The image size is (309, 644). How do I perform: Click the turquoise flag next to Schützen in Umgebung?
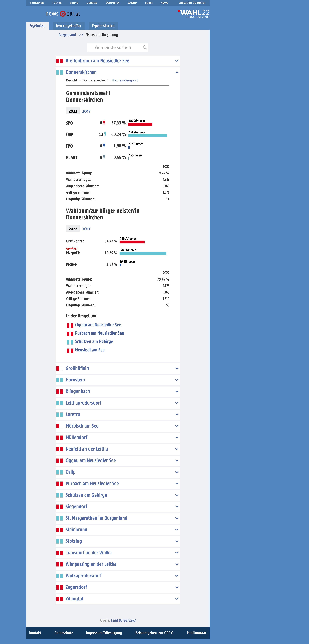[70, 342]
